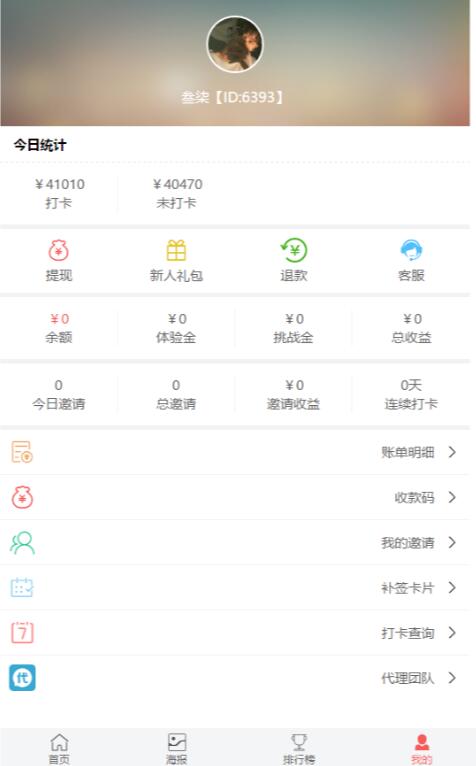This screenshot has width=476, height=766.
Task: Switch to the 首页 home tab
Action: tap(59, 749)
